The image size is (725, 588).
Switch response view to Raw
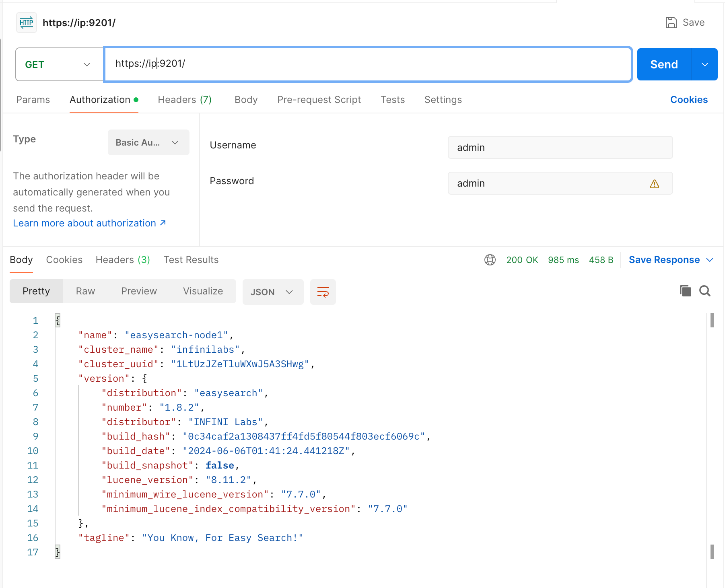pyautogui.click(x=86, y=291)
